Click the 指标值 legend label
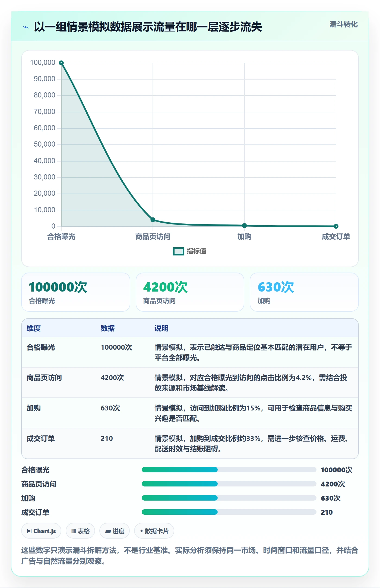The height and width of the screenshot is (588, 380). [197, 251]
